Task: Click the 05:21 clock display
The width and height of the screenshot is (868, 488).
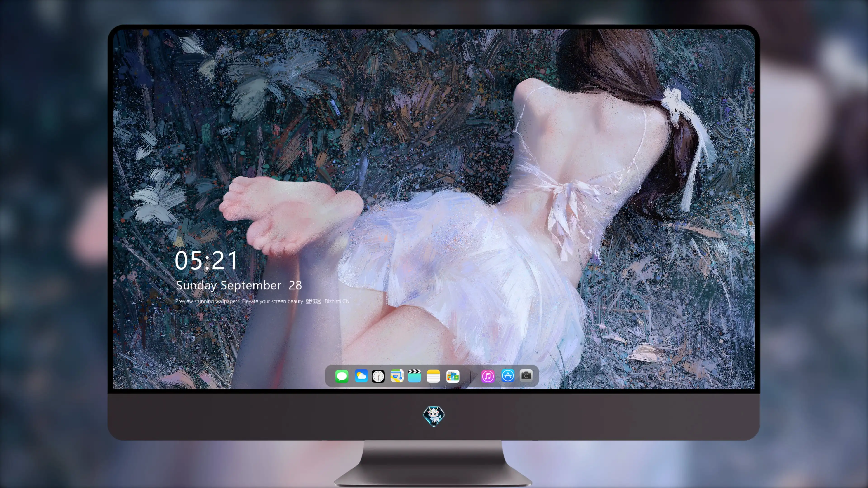Action: click(206, 261)
